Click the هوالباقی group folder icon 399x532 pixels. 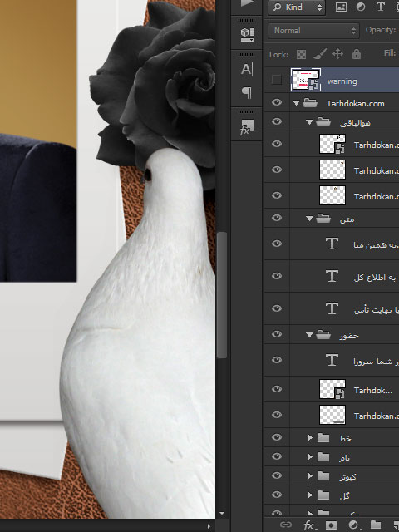(323, 121)
